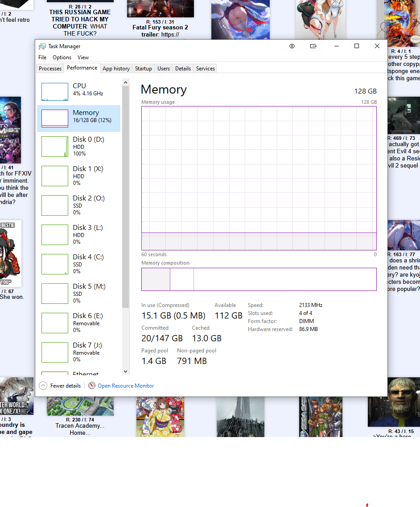420x507 pixels.
Task: Click the window docking icon in title bar
Action: click(x=313, y=46)
